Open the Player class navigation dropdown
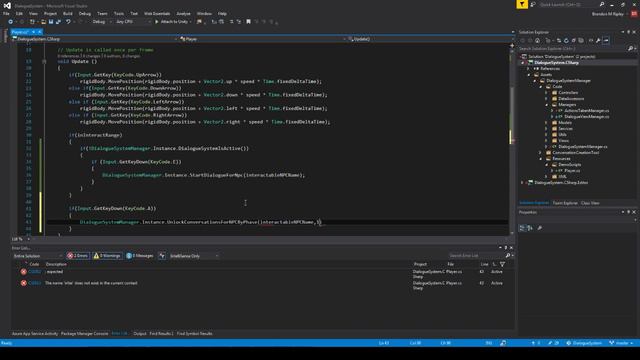The height and width of the screenshot is (360, 640). click(x=262, y=39)
